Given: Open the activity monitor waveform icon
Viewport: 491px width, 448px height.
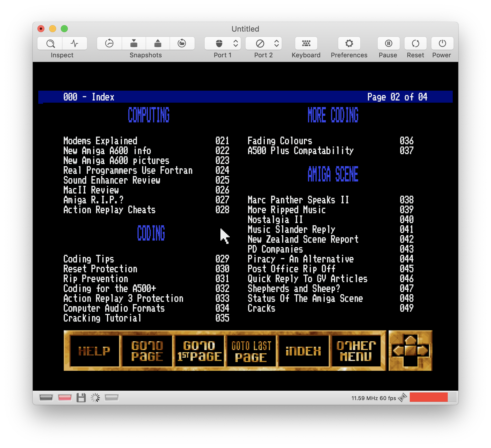Looking at the screenshot, I should coord(75,44).
